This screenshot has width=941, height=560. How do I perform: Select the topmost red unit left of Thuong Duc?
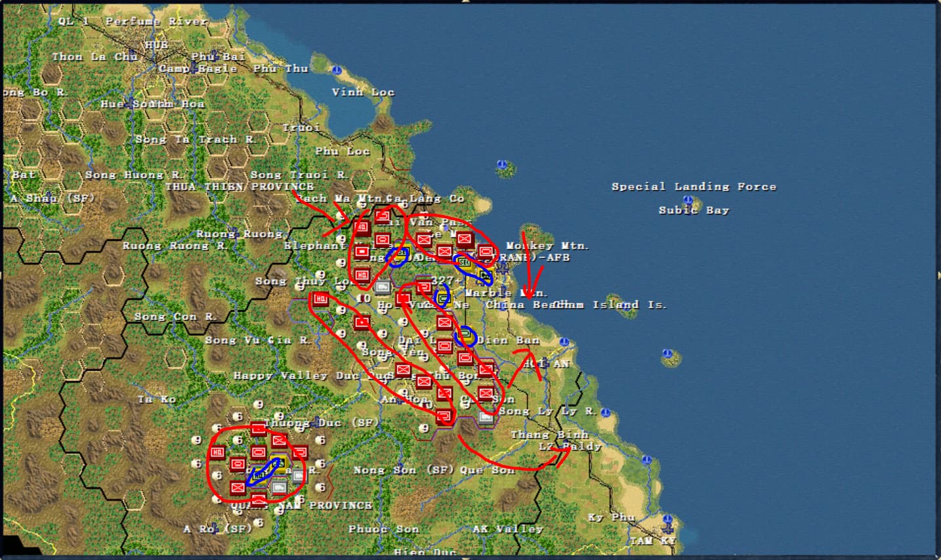pos(259,429)
